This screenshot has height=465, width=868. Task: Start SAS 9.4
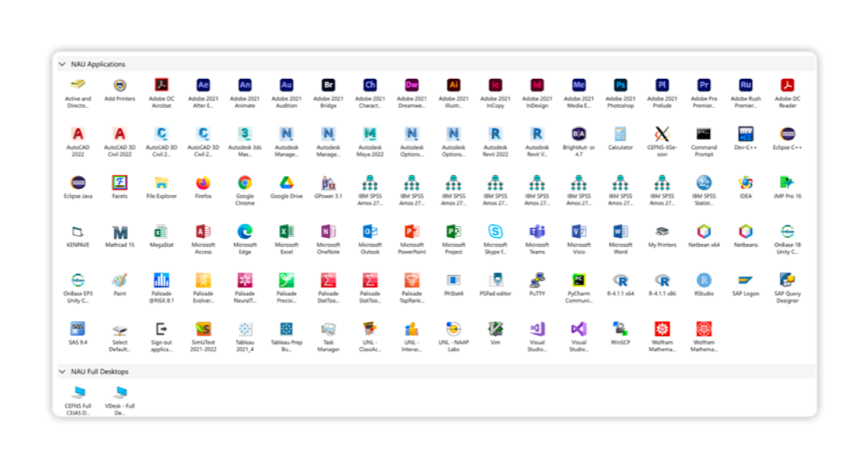(78, 329)
